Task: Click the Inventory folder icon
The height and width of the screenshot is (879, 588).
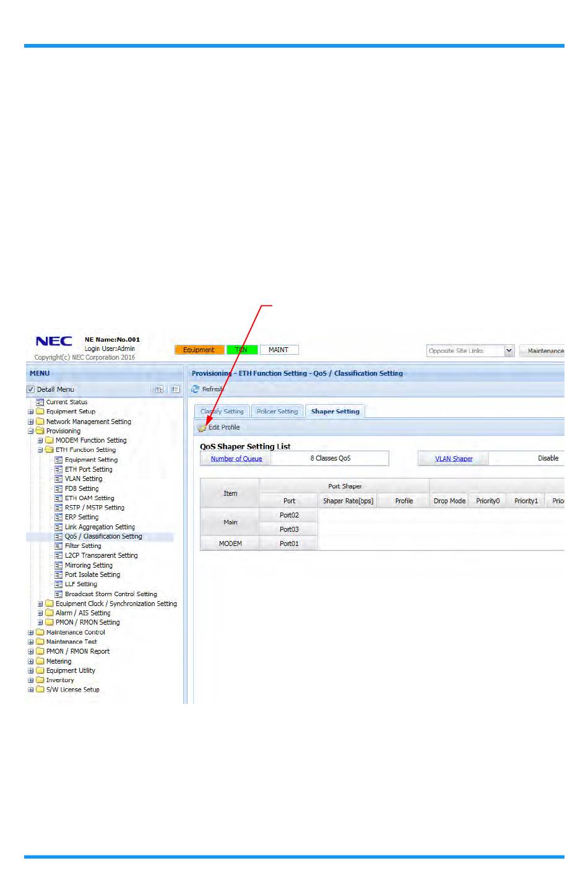Action: [x=40, y=680]
